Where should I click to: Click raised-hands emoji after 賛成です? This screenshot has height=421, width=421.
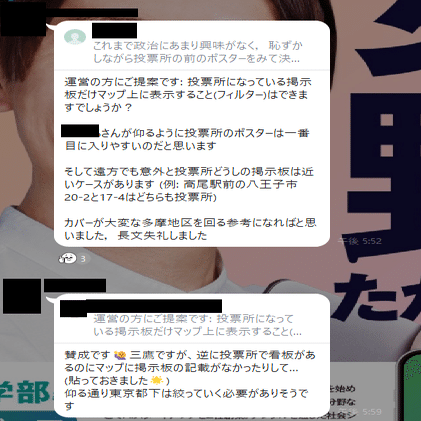(x=119, y=355)
